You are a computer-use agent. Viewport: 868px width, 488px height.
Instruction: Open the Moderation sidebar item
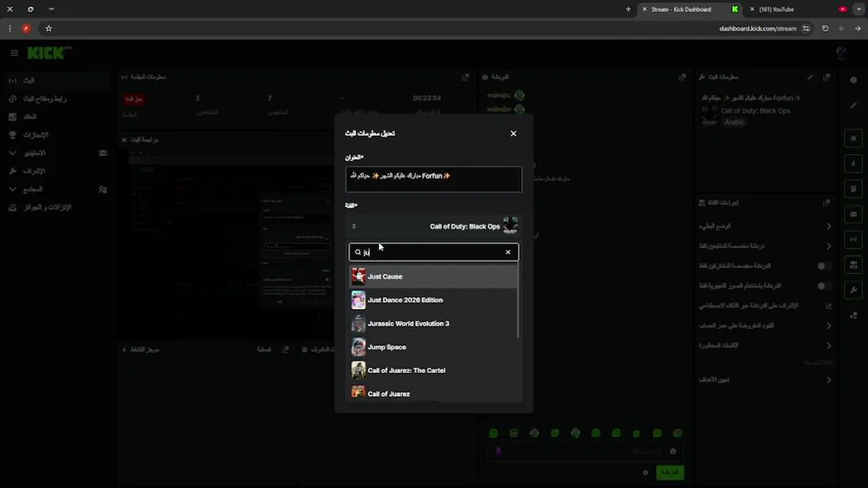pyautogui.click(x=56, y=171)
